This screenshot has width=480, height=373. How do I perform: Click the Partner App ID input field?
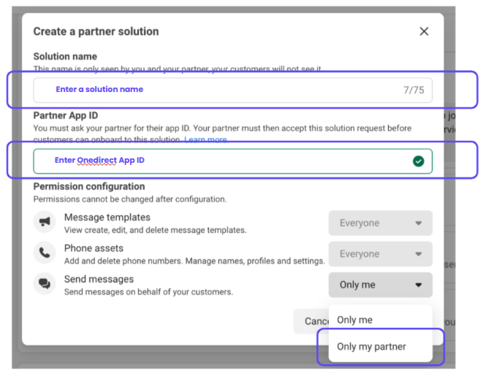pyautogui.click(x=233, y=161)
